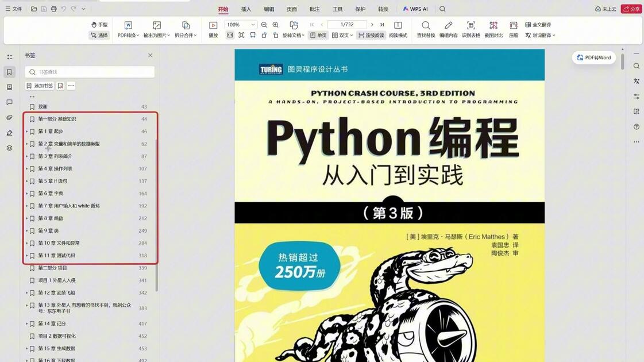Open file folder icon in quick access bar

[x=34, y=9]
